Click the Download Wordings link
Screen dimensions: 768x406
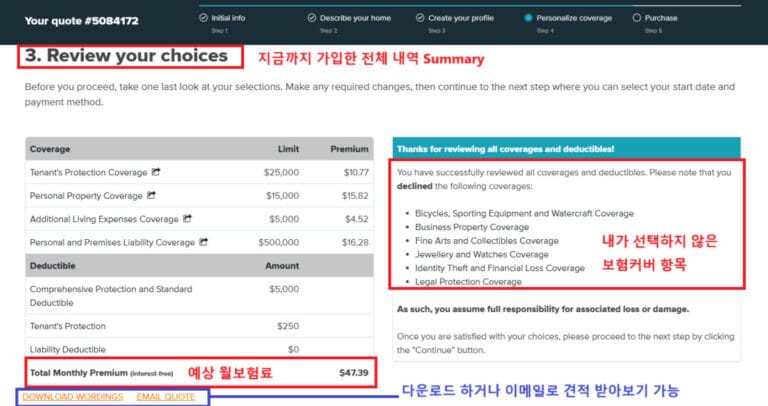coord(73,397)
